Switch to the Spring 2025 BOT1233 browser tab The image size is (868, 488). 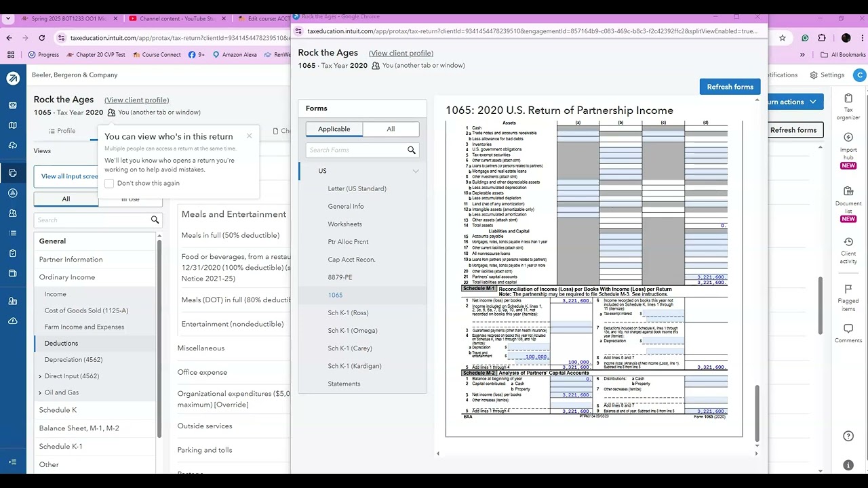(x=69, y=19)
